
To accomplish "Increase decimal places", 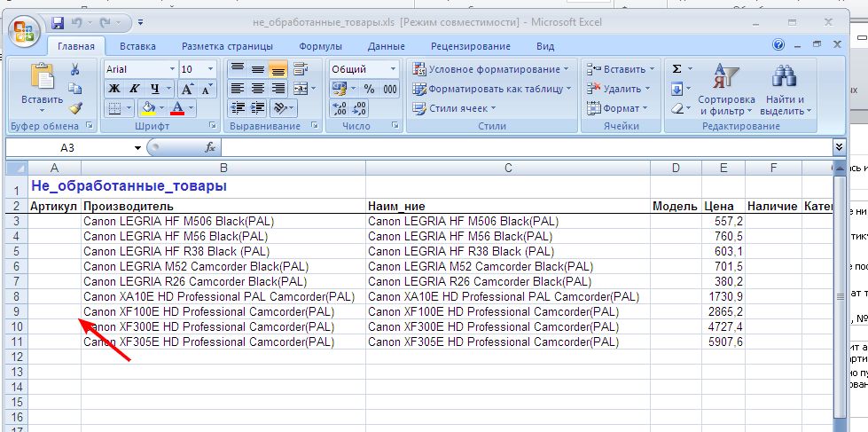I will [339, 108].
